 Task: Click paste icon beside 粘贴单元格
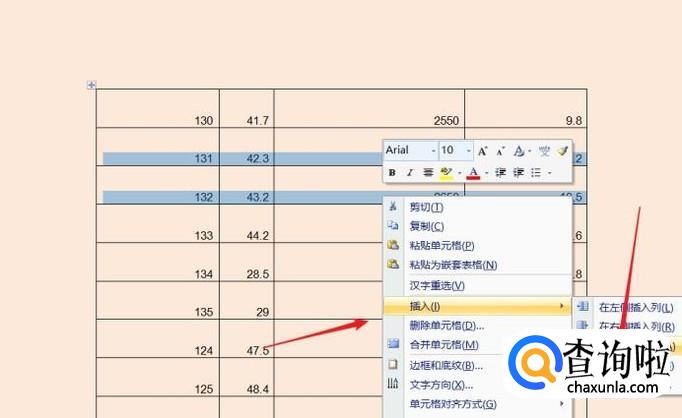click(393, 245)
